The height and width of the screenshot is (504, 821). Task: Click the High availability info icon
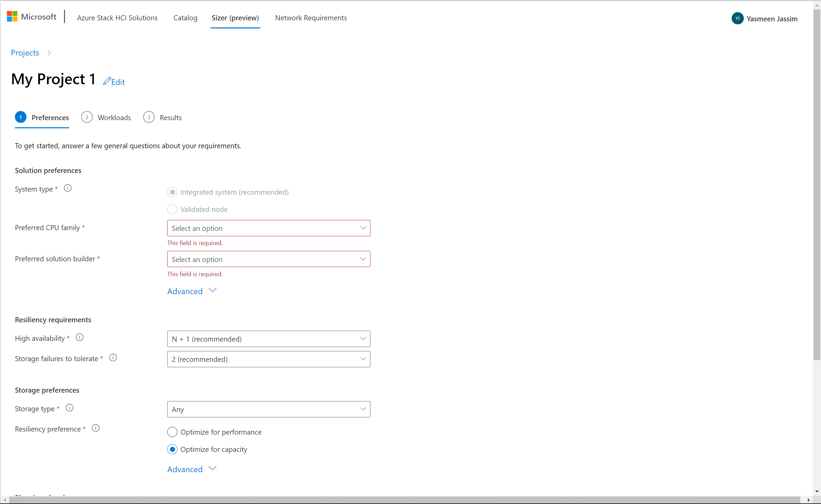tap(80, 337)
